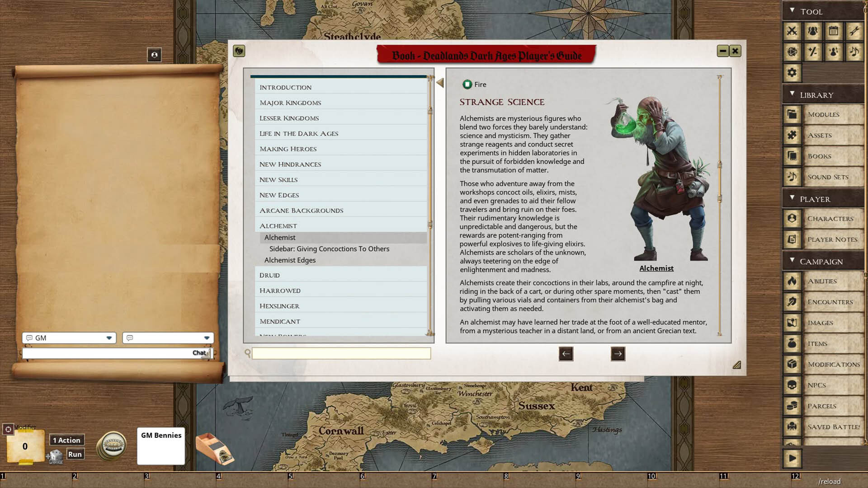Open the party sheet group icon
Viewport: 868px width, 488px height.
[x=813, y=31]
